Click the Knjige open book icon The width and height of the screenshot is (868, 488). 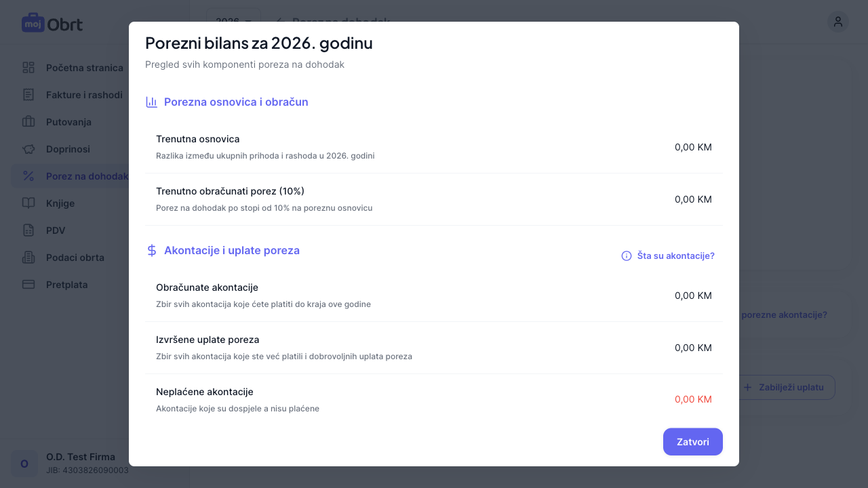28,203
